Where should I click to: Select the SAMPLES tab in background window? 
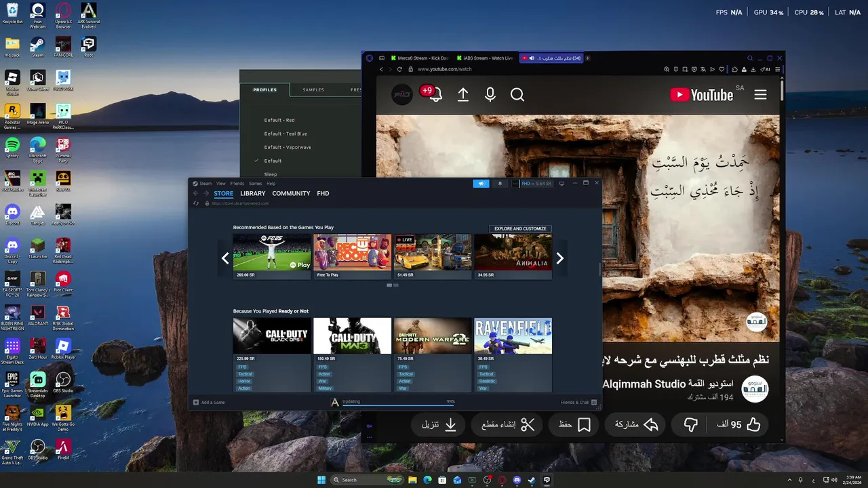(313, 89)
